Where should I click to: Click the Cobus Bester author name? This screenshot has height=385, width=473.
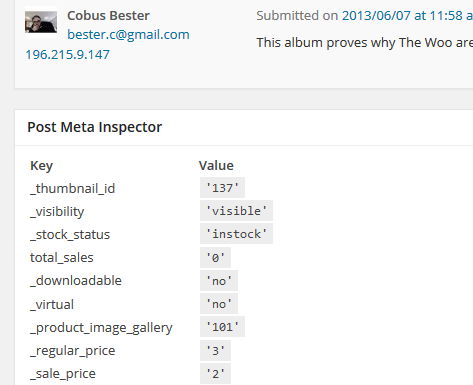click(108, 16)
